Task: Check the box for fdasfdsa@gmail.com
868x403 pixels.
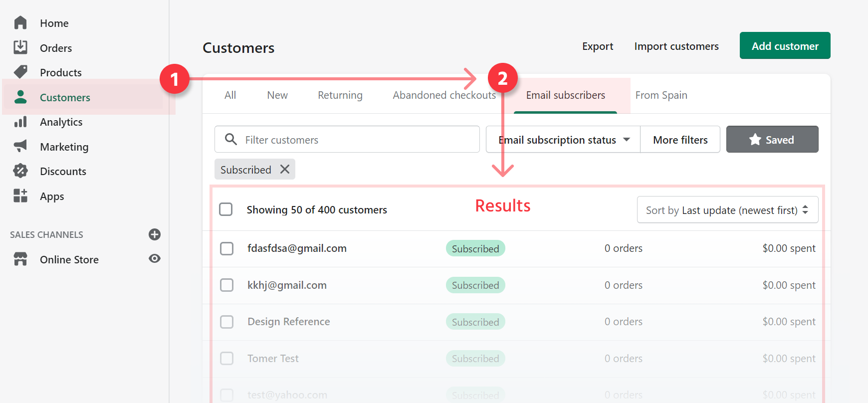Action: [227, 248]
